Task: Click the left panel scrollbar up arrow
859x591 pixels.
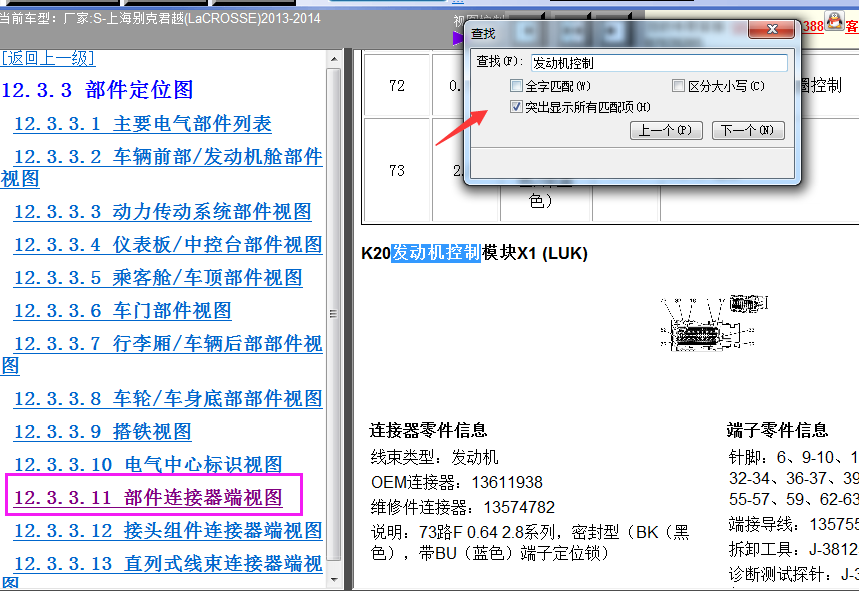Action: coord(334,59)
